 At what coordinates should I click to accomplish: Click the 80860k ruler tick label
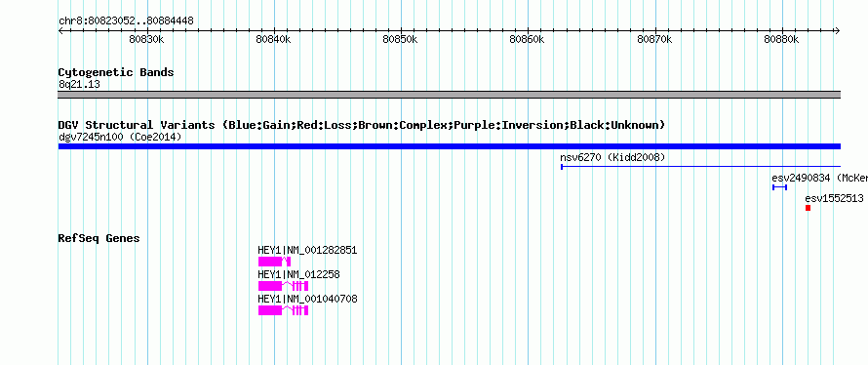[x=527, y=39]
